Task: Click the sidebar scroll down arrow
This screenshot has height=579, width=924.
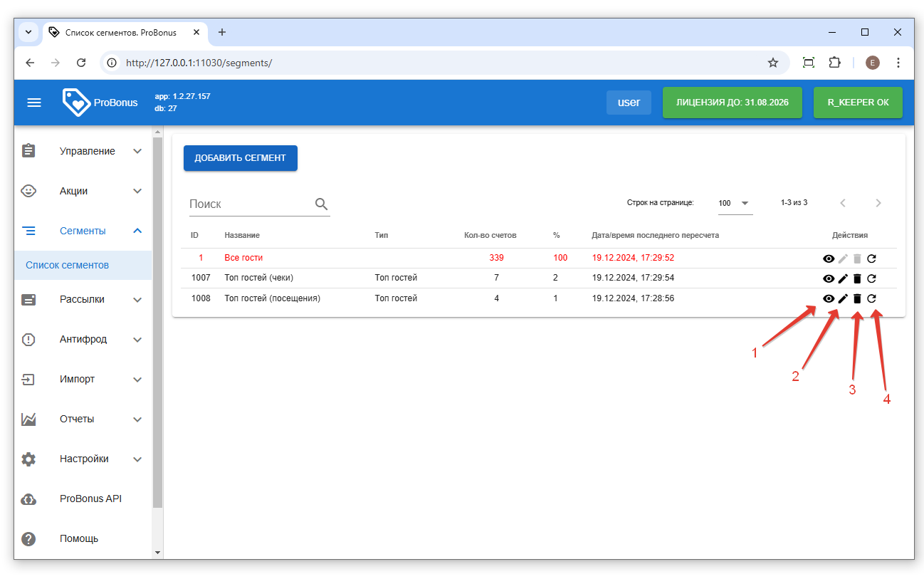Action: point(158,553)
